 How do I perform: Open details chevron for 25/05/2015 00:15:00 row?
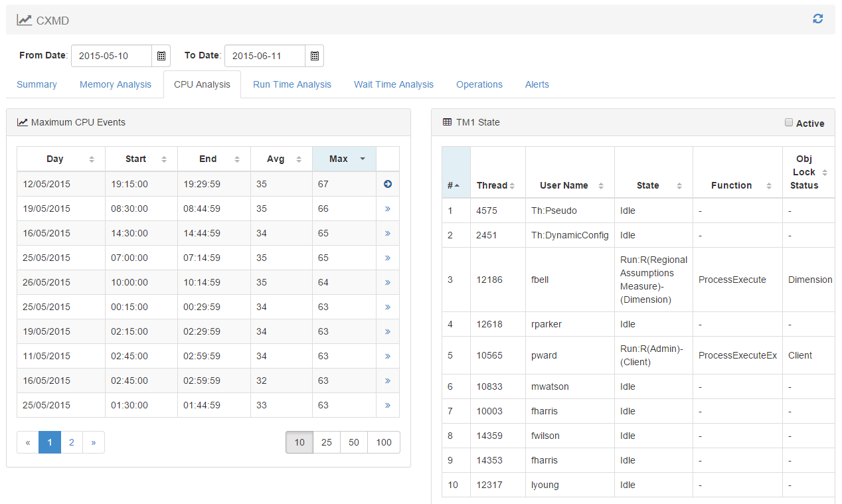click(x=388, y=307)
